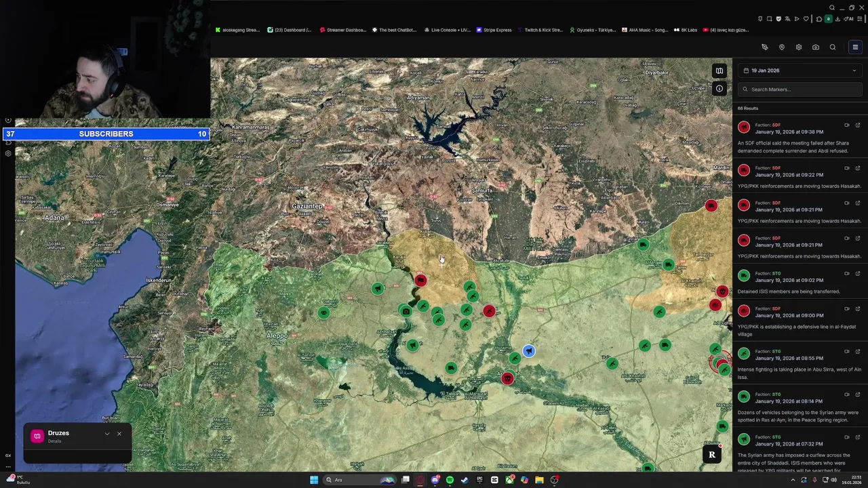Open the (23) Dashboard bookmark
The width and height of the screenshot is (868, 488).
(x=290, y=30)
